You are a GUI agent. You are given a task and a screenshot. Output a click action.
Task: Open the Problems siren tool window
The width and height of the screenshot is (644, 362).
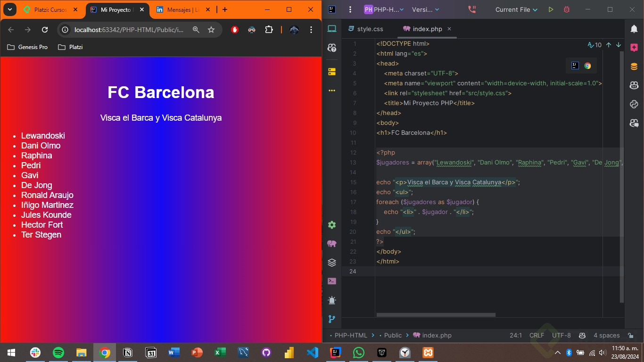click(x=332, y=300)
